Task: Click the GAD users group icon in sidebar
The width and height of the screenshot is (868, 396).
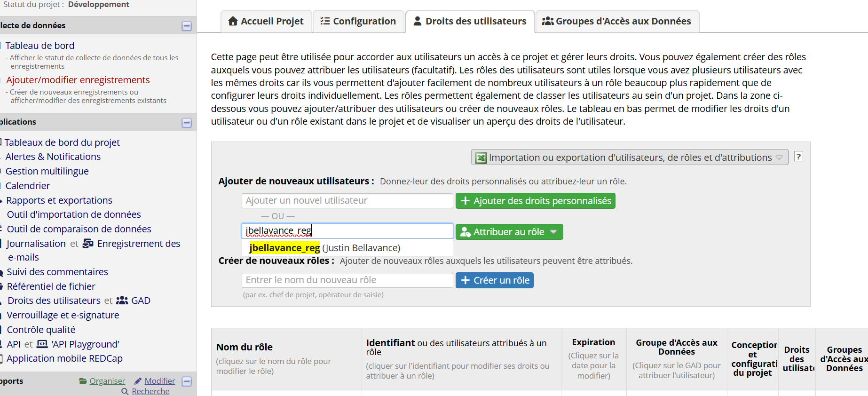Action: pos(122,301)
